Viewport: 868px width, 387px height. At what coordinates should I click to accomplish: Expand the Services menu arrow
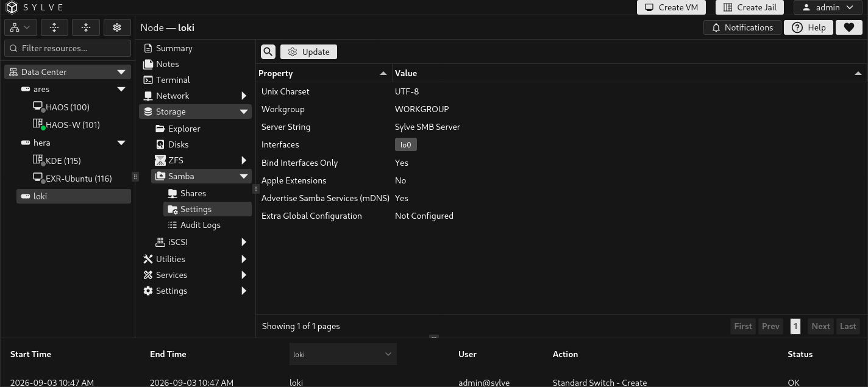[244, 275]
